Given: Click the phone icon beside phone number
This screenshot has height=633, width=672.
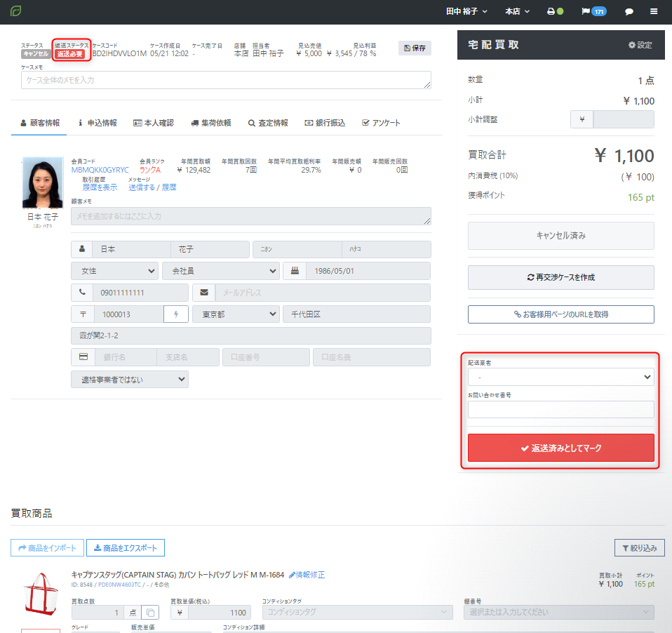Looking at the screenshot, I should coord(82,293).
